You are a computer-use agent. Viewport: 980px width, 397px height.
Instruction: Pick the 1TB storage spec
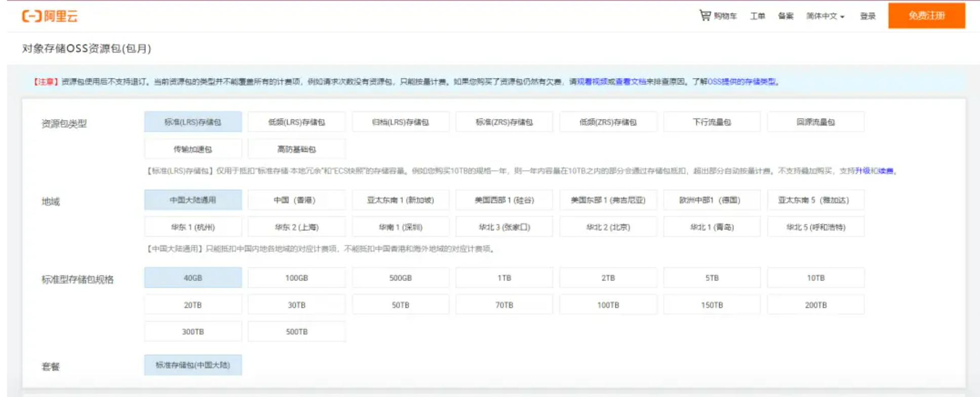(504, 278)
